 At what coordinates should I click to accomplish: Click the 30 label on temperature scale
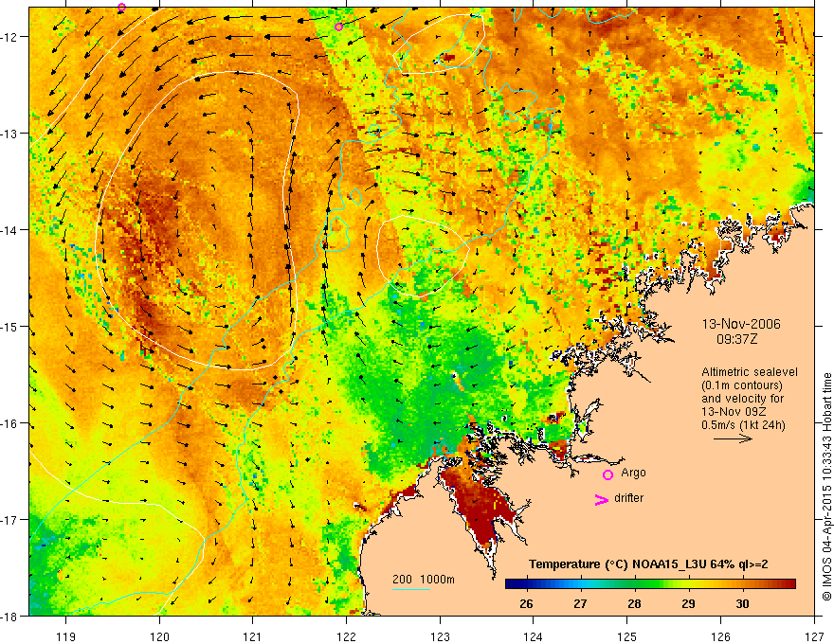(742, 603)
